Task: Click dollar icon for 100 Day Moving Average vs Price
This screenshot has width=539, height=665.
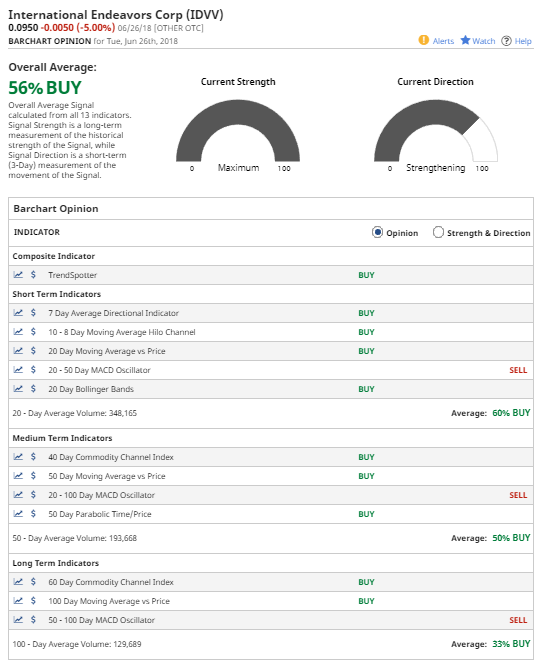Action: pyautogui.click(x=33, y=601)
